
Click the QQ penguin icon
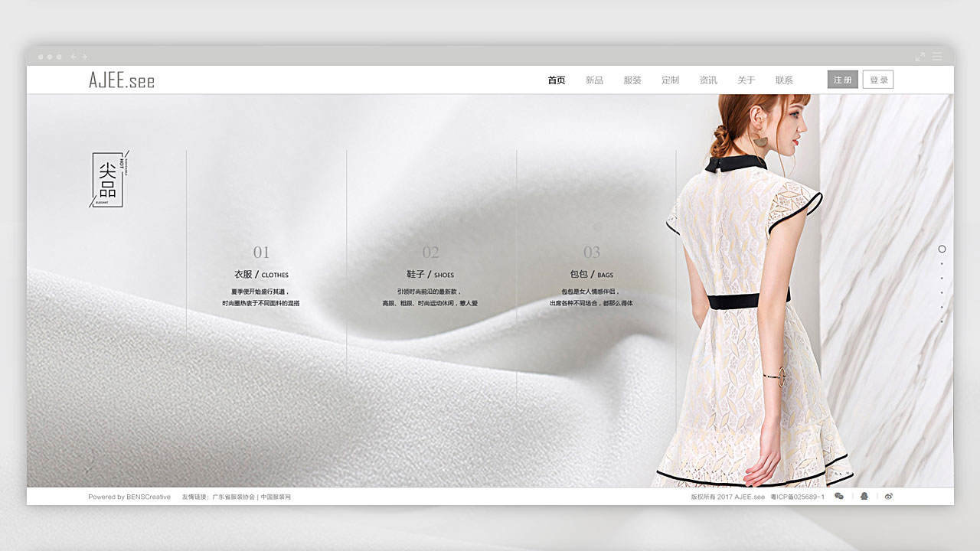coord(864,497)
